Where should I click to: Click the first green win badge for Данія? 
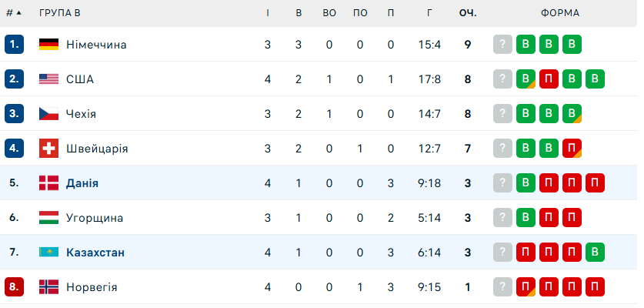pyautogui.click(x=526, y=183)
